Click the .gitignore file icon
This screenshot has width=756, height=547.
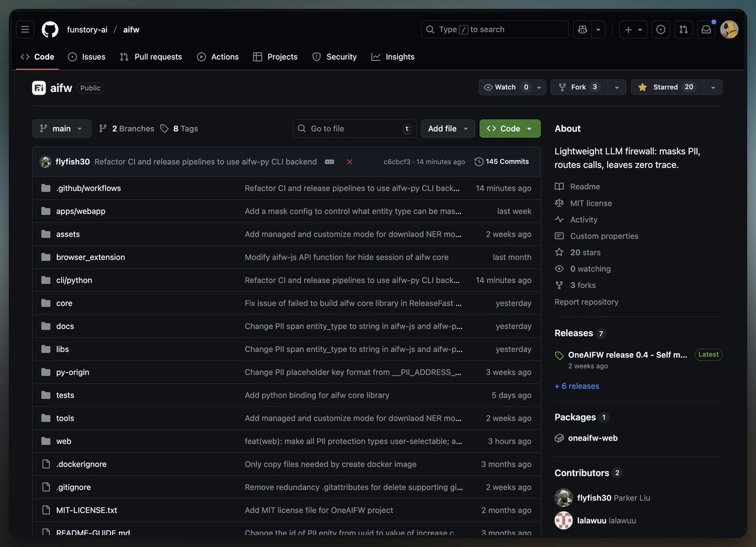click(45, 487)
